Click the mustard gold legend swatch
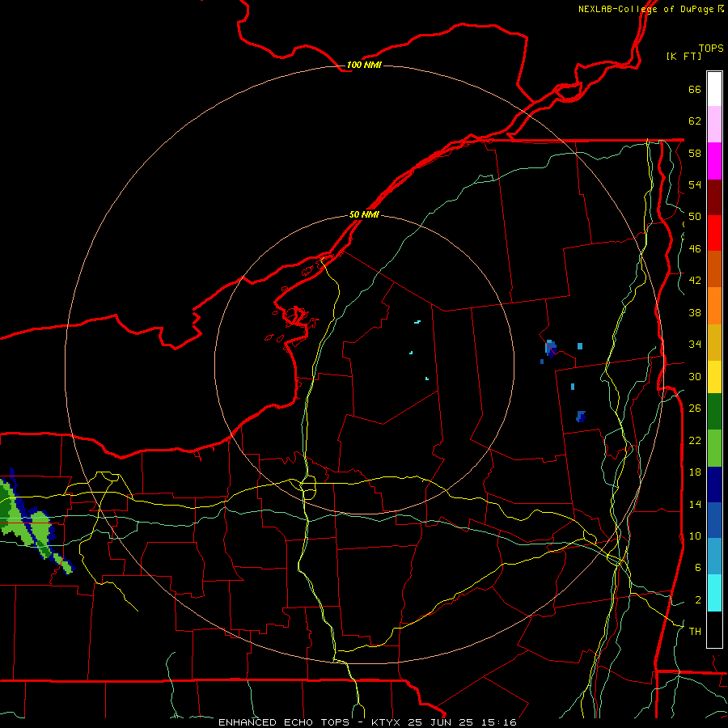 tap(714, 342)
